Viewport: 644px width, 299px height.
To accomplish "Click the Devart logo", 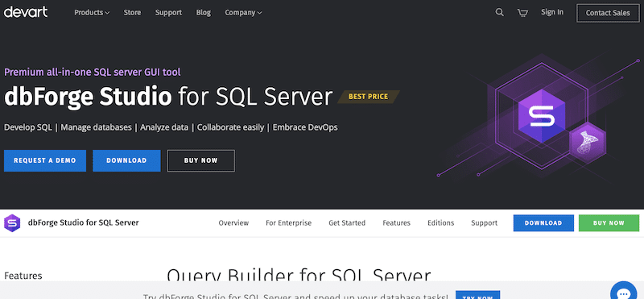I will click(26, 12).
